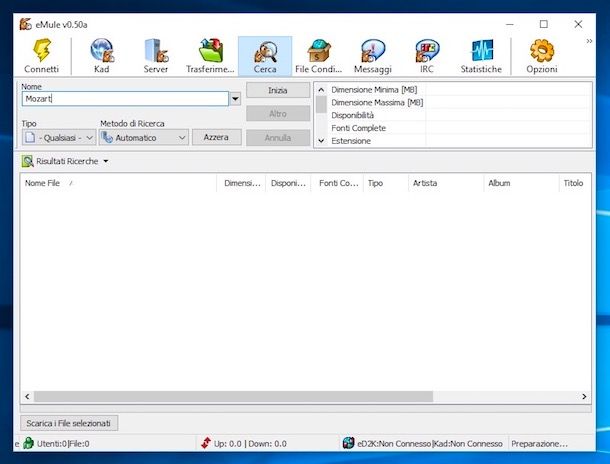Sort results by Dimensione column
Image resolution: width=610 pixels, height=464 pixels.
pyautogui.click(x=241, y=183)
